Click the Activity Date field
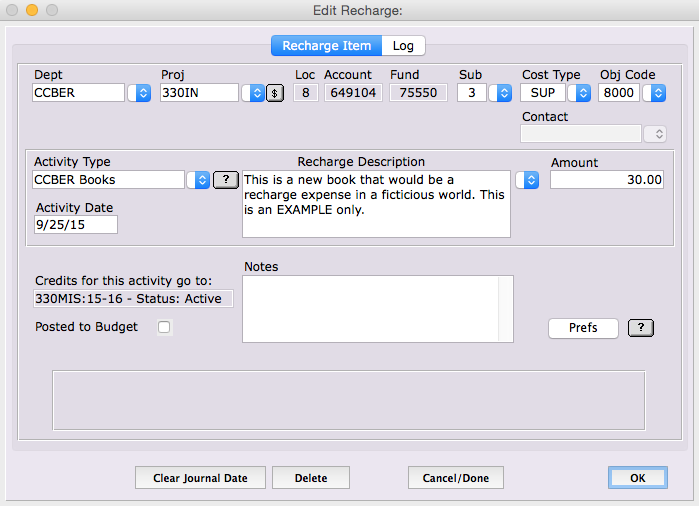The height and width of the screenshot is (506, 699). coord(76,225)
